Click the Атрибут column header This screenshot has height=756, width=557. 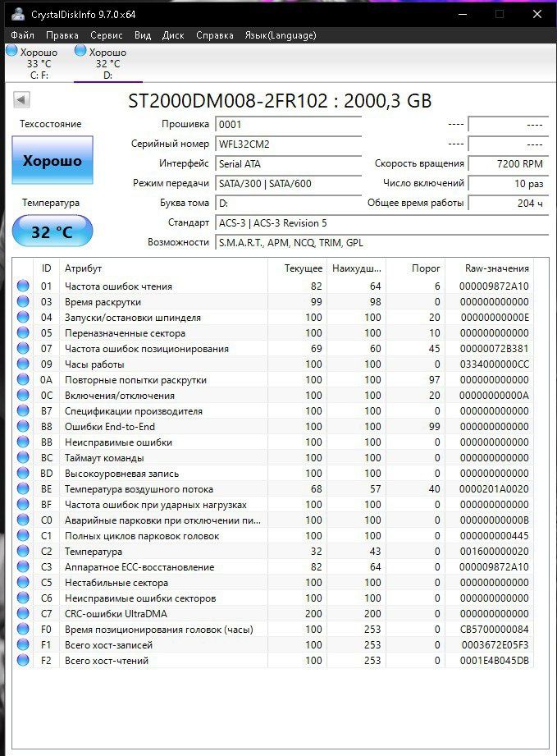tap(163, 268)
